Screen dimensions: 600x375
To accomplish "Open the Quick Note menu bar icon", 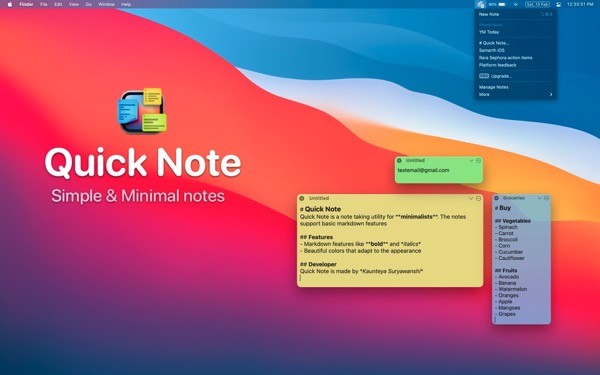I will (481, 5).
